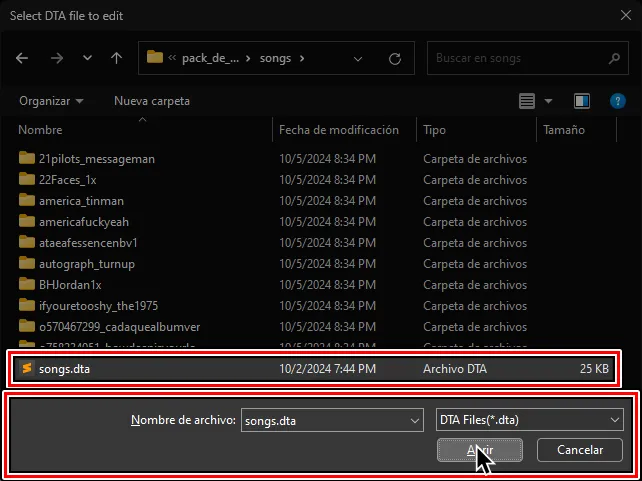Toggle the preview pane icon
The image size is (642, 481).
(x=582, y=101)
